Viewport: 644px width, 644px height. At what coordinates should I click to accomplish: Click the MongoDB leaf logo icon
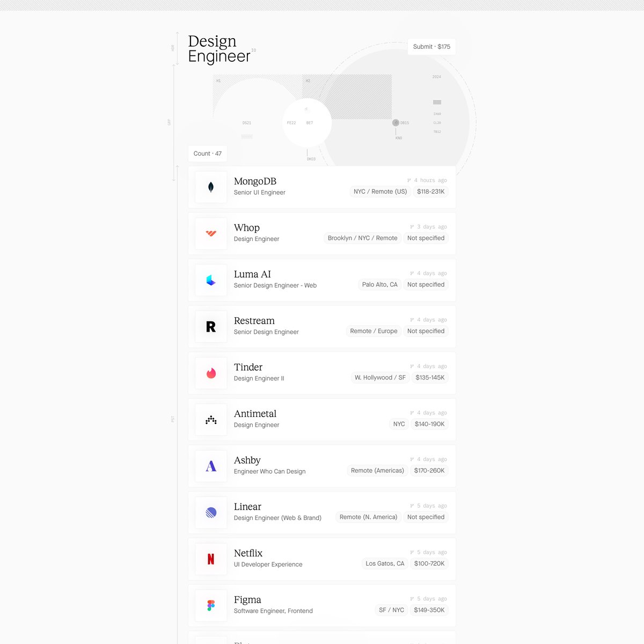tap(211, 187)
